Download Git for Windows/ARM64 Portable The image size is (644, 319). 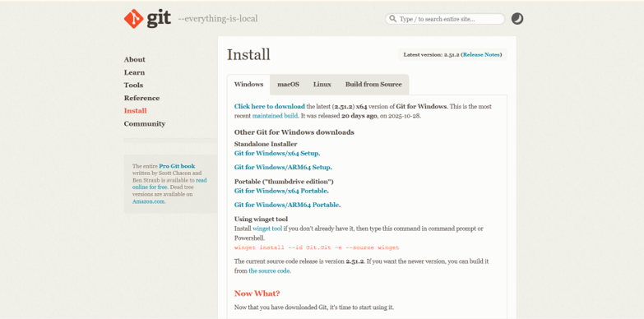[287, 205]
